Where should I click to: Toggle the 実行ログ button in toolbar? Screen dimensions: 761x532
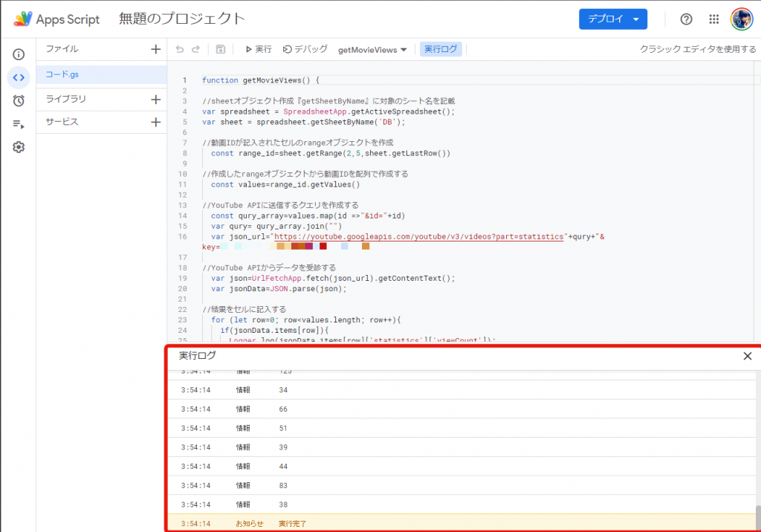point(441,50)
